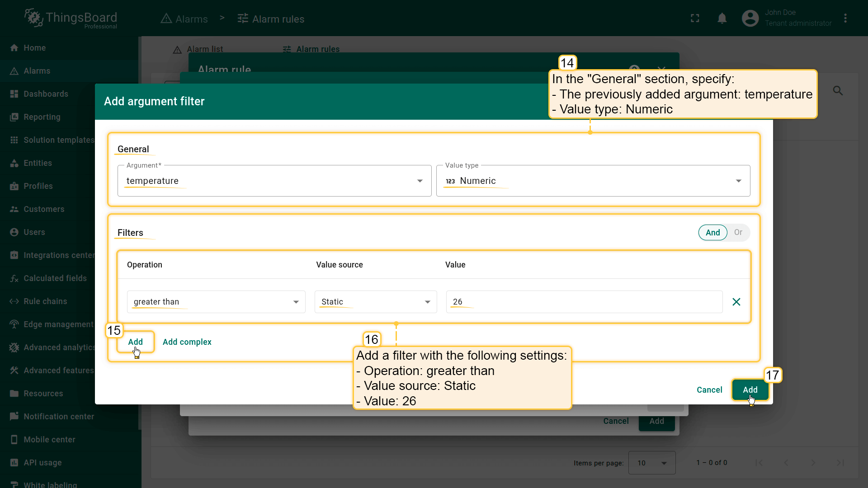Open the user account avatar

750,19
